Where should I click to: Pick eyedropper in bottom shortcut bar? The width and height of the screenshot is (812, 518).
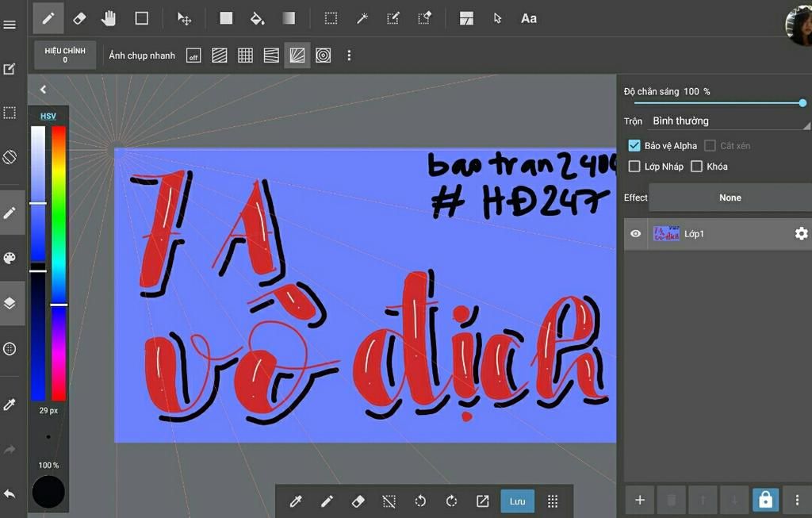(x=296, y=501)
